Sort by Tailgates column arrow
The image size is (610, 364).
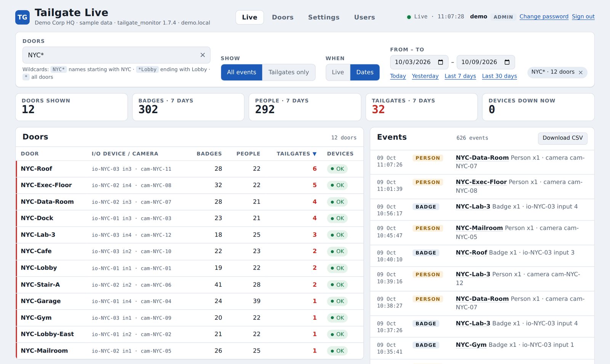[x=315, y=154]
